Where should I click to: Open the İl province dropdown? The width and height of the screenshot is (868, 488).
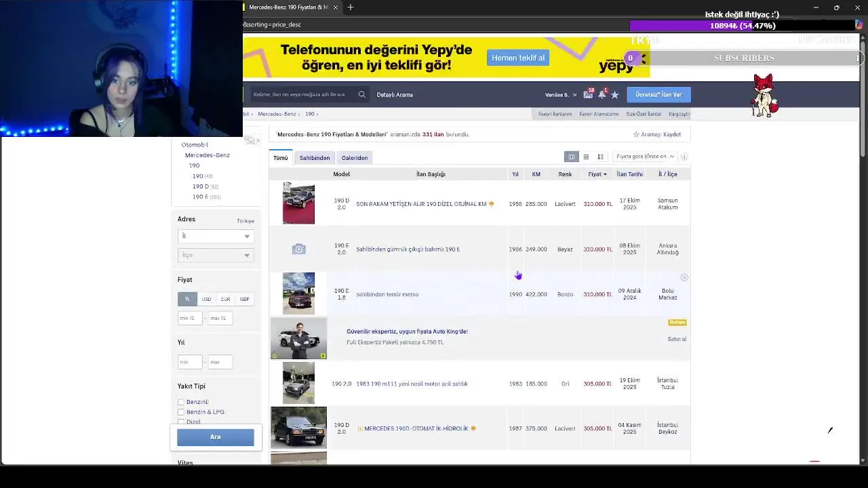215,236
